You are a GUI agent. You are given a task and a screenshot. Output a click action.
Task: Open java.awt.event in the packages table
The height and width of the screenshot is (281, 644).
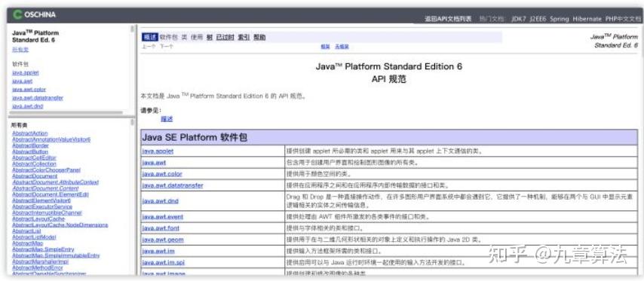tap(163, 217)
